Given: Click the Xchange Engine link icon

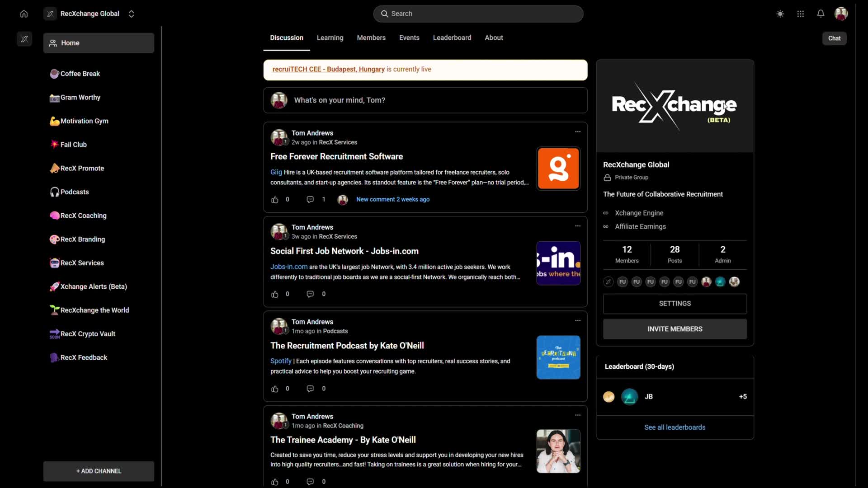Looking at the screenshot, I should pyautogui.click(x=606, y=213).
